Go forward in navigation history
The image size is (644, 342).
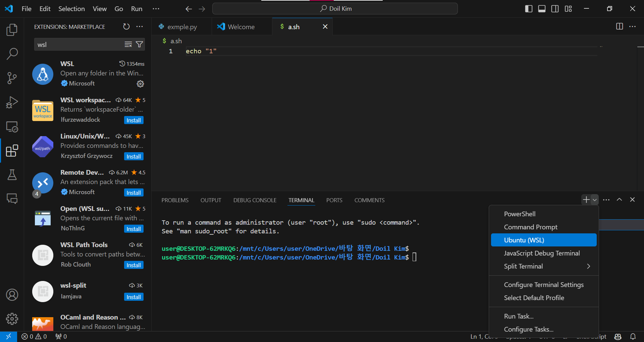point(202,9)
